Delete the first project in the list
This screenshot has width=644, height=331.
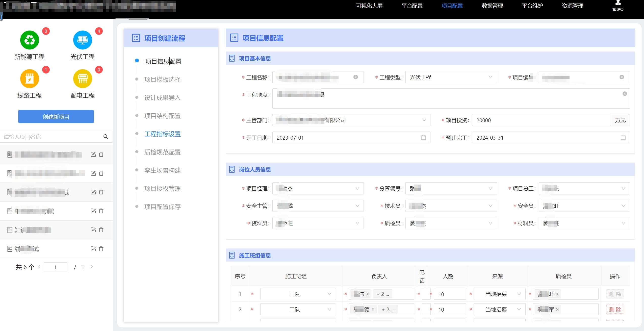[101, 154]
